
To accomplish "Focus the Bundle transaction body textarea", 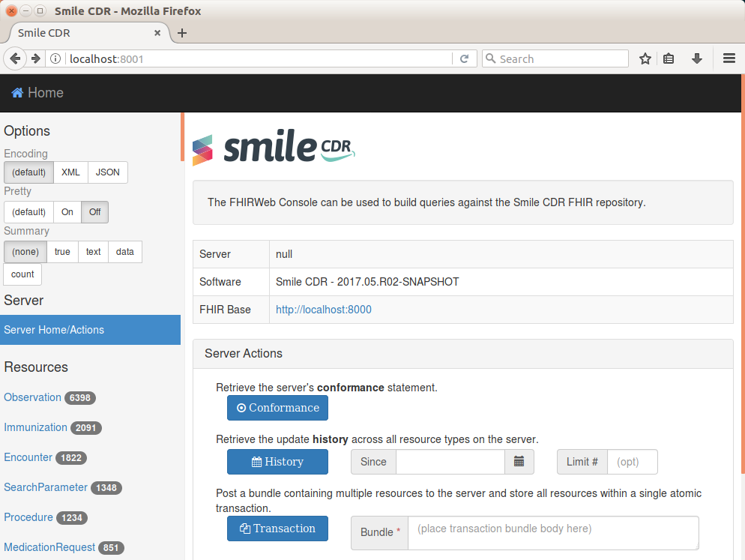I will point(553,533).
